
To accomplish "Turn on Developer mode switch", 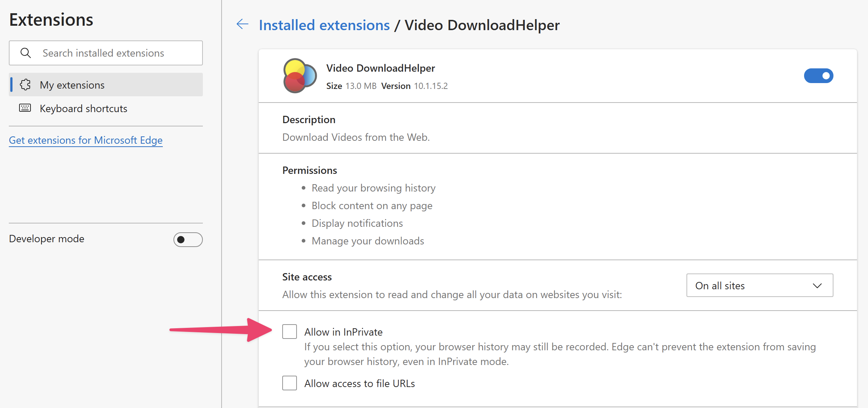I will [188, 240].
